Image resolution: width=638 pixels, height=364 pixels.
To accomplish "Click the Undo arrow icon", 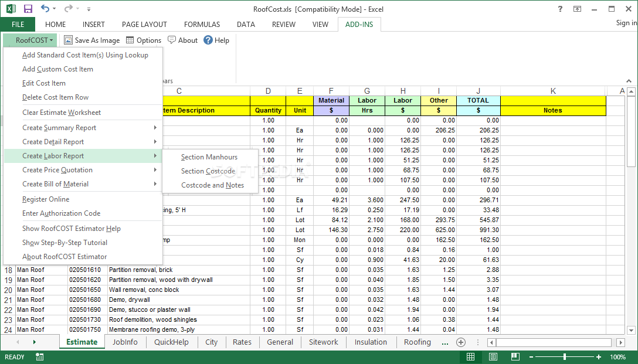I will 46,9.
